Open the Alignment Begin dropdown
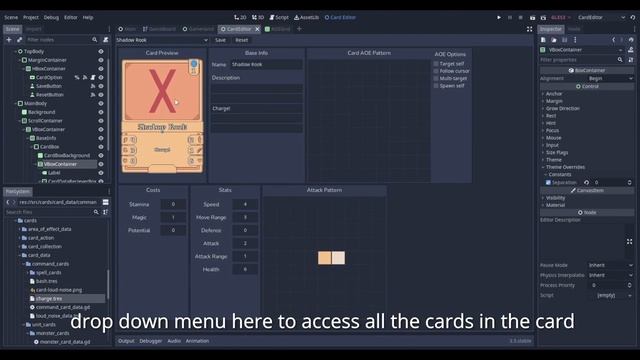Viewport: 640px width, 360px height. pos(611,78)
